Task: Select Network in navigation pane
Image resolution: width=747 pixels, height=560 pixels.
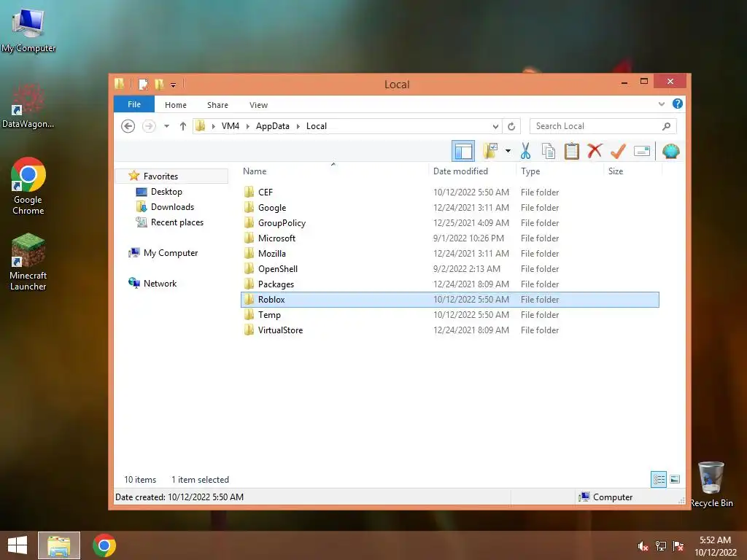Action: [160, 284]
